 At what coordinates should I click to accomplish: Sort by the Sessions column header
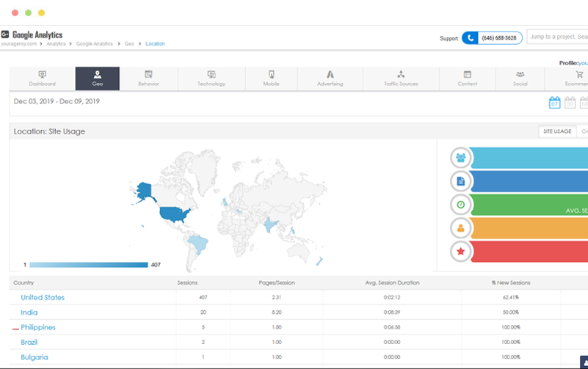[187, 283]
